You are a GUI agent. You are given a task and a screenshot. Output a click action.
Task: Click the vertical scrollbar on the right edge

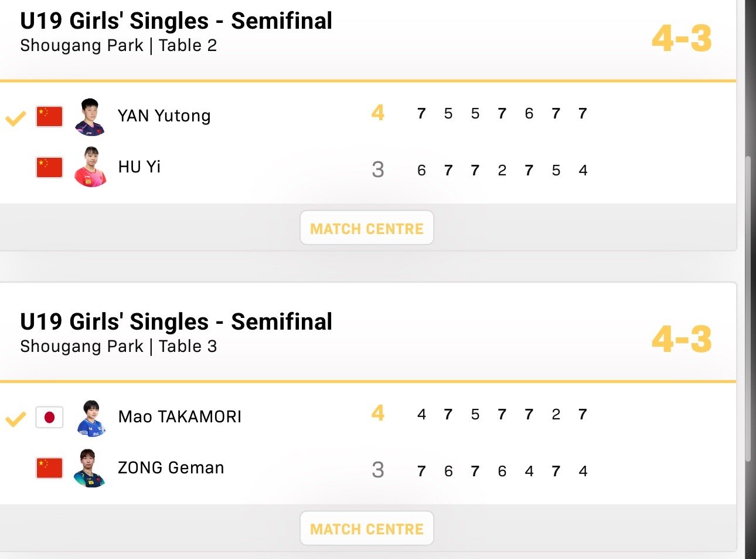748,293
